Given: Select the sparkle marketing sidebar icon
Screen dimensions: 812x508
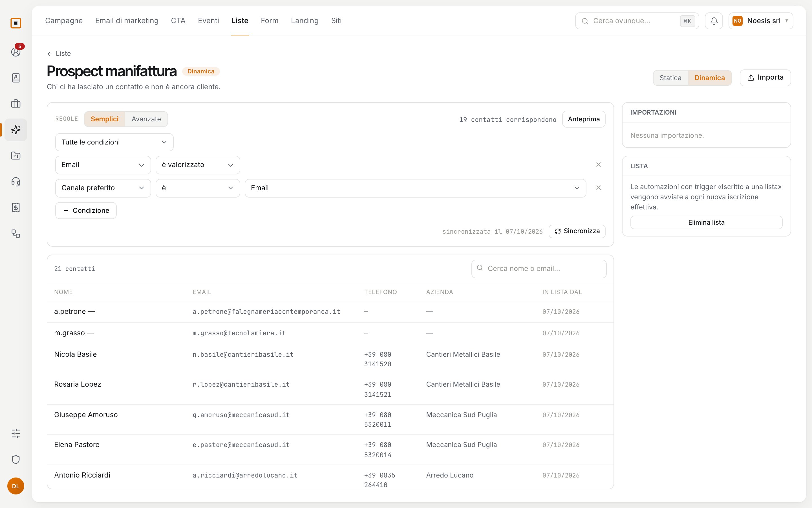Looking at the screenshot, I should click(x=16, y=130).
